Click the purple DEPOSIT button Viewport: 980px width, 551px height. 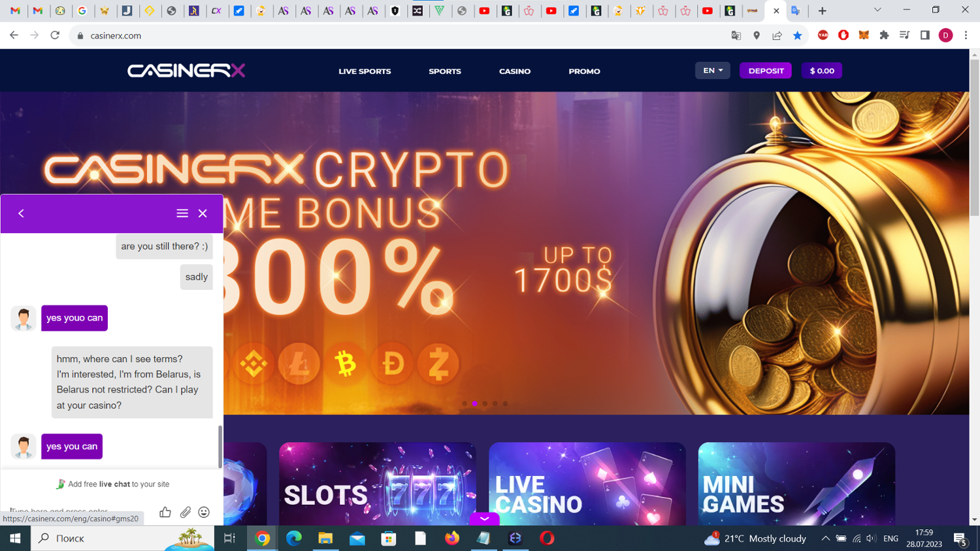point(766,71)
